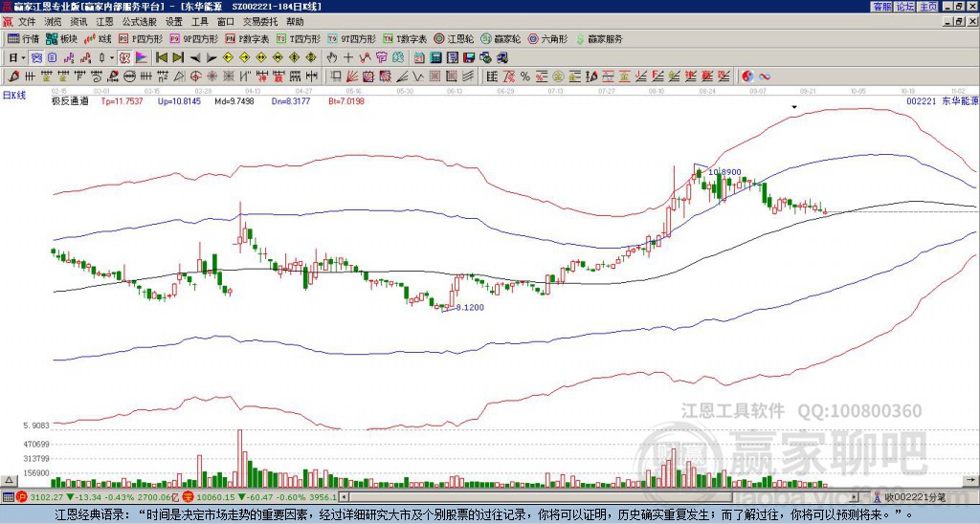Jump to first bar with the green skip-back icon

[x=161, y=57]
